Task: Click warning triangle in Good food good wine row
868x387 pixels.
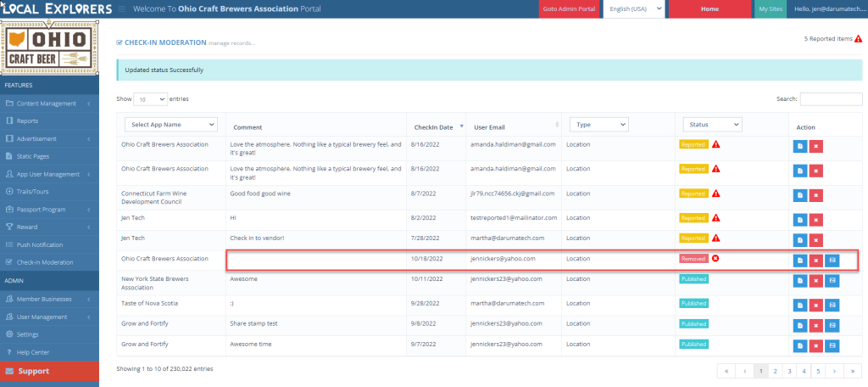Action: (715, 193)
